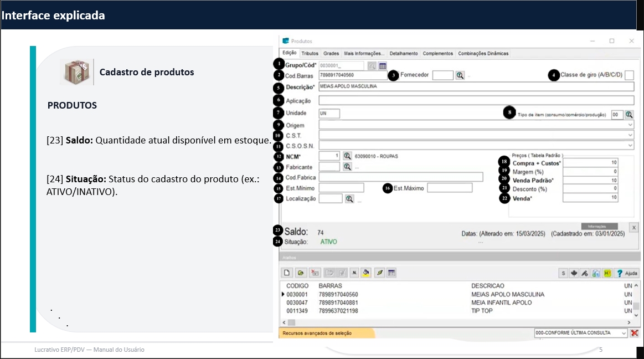644x359 pixels.
Task: Click the Informações button
Action: 599,227
